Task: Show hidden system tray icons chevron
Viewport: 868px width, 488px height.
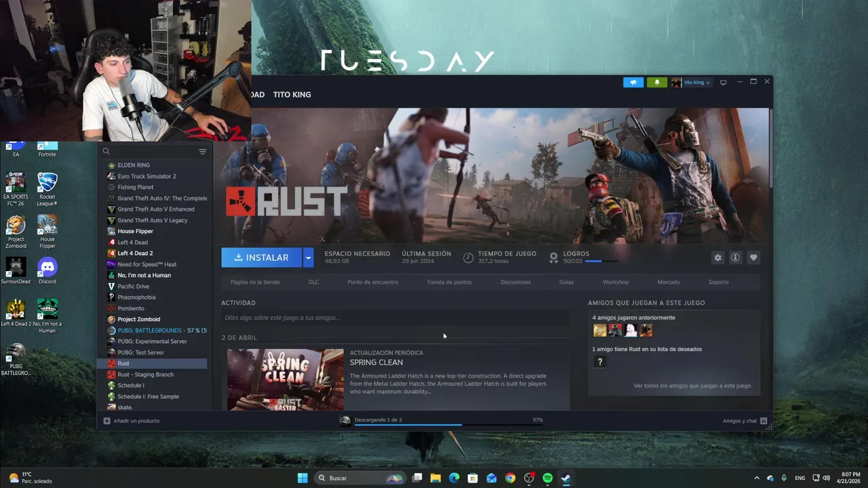Action: (x=757, y=478)
